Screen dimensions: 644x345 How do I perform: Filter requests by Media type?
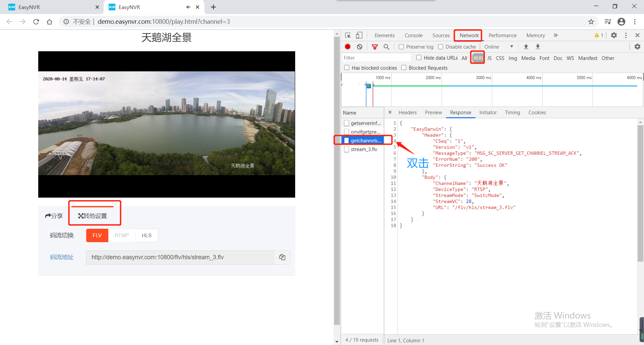click(x=528, y=58)
